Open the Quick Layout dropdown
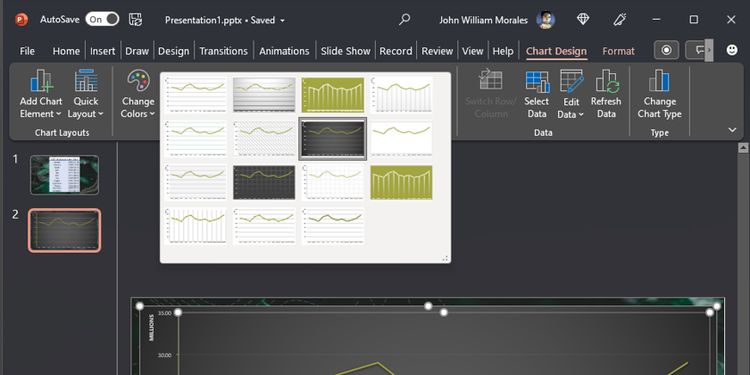Screen dimensions: 750x375 tap(86, 94)
